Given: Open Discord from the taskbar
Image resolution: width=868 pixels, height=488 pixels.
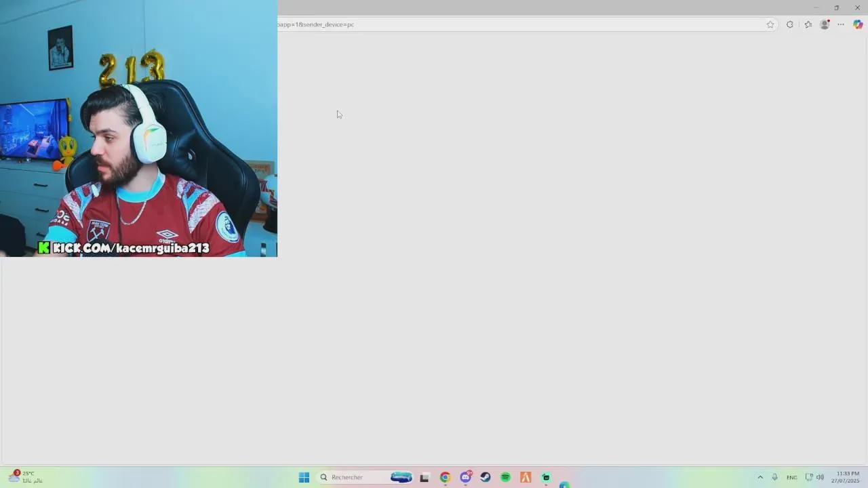Looking at the screenshot, I should click(466, 477).
